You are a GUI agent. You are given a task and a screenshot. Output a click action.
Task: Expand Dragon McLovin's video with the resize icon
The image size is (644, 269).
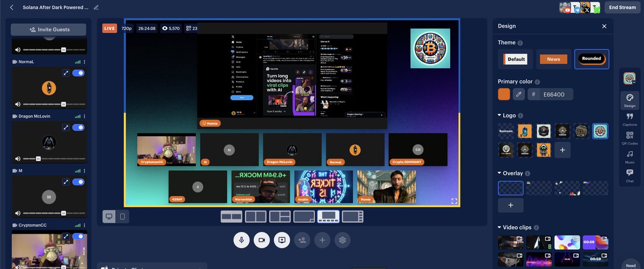tap(66, 128)
